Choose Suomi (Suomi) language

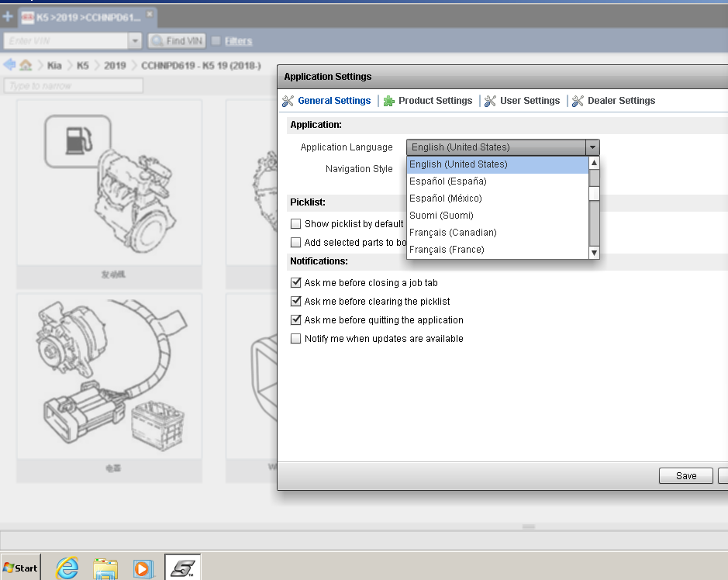[x=497, y=216]
